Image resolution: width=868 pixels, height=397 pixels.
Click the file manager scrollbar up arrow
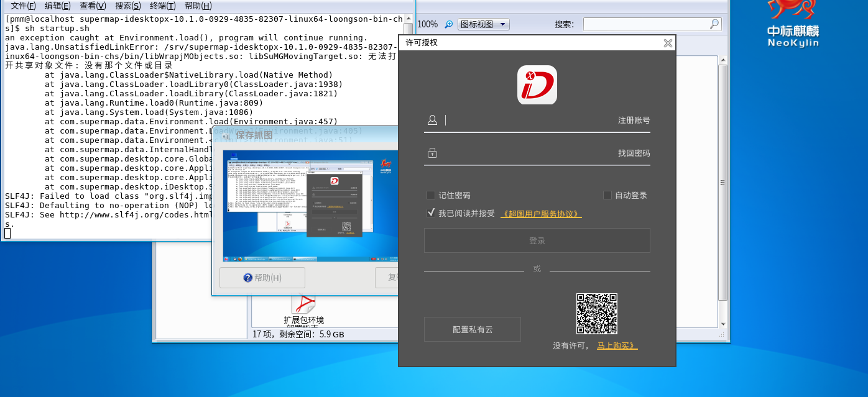coord(723,60)
